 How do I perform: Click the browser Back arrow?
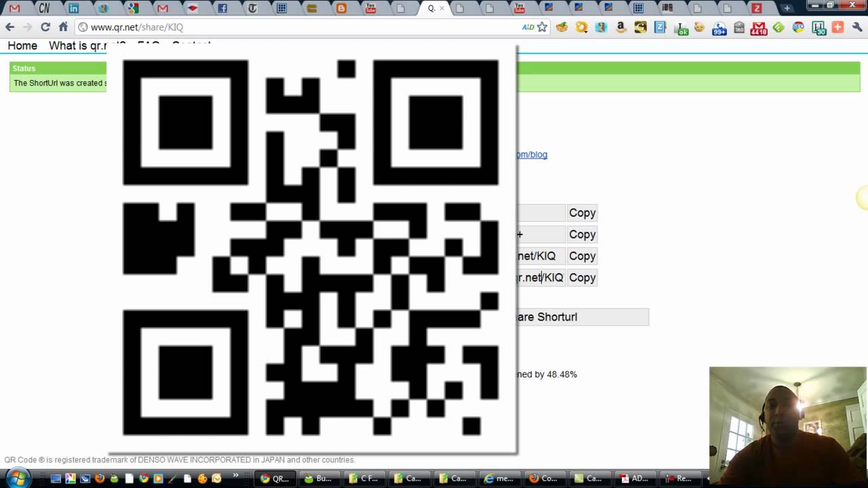pos(9,27)
